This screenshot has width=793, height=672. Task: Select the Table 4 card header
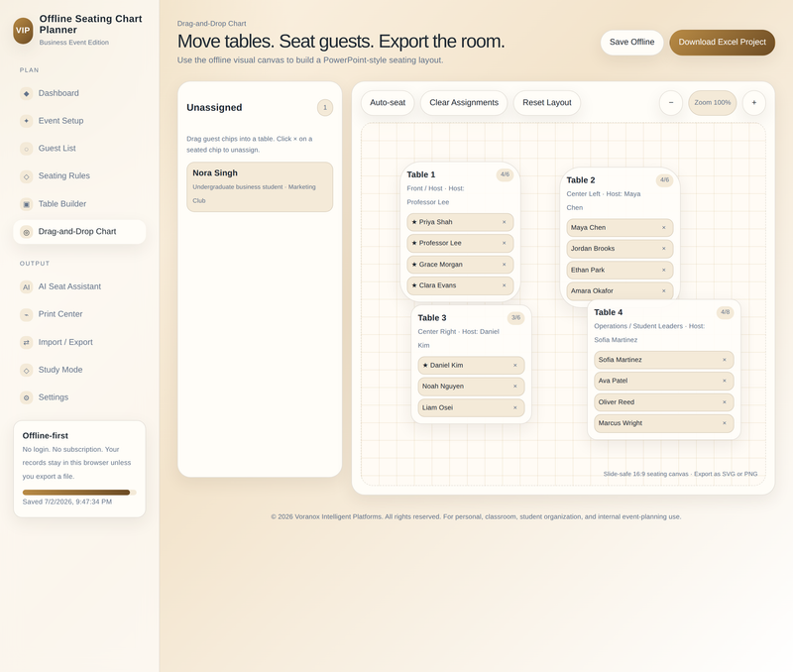[x=609, y=312]
